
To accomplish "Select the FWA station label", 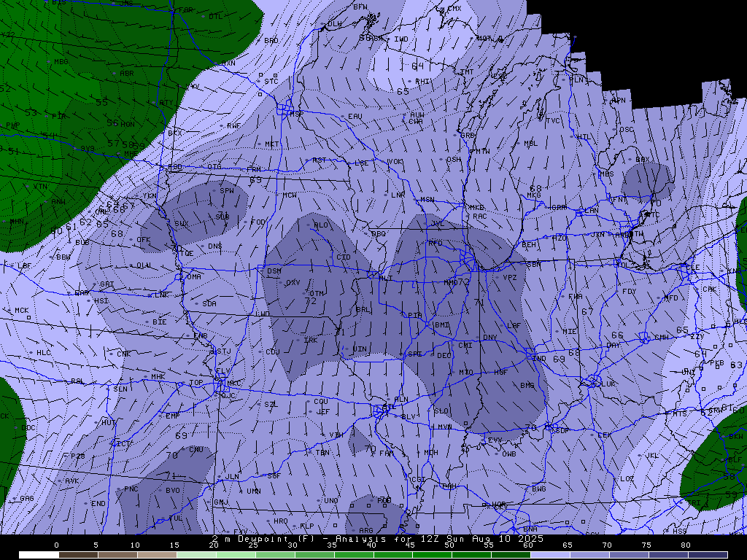I will click(576, 296).
